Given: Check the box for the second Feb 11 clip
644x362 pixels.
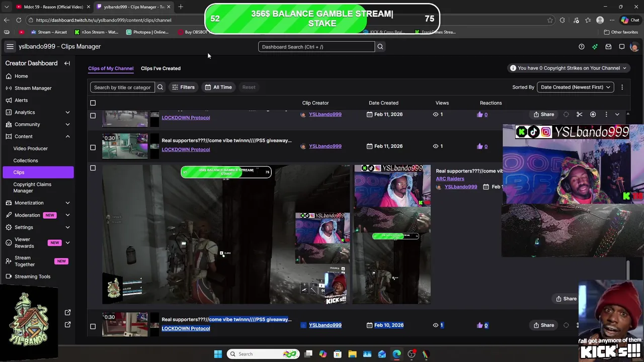Looking at the screenshot, I should [x=93, y=147].
